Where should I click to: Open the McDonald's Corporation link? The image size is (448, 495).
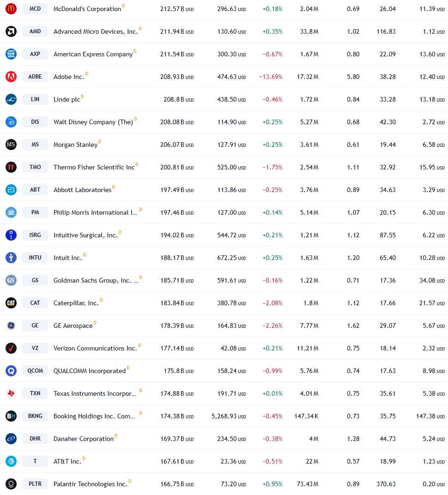pos(87,9)
